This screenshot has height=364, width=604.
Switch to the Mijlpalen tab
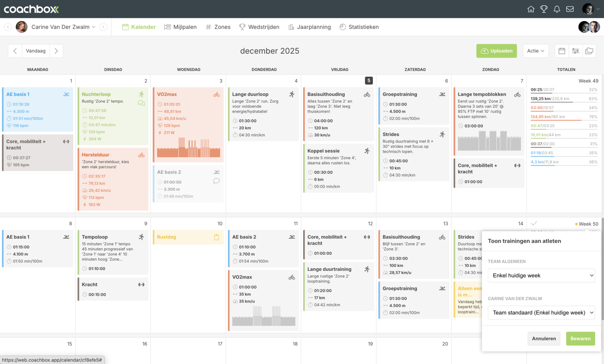coord(180,27)
